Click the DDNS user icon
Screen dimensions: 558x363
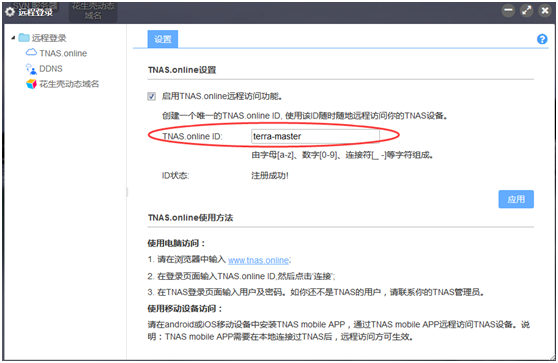pos(31,69)
